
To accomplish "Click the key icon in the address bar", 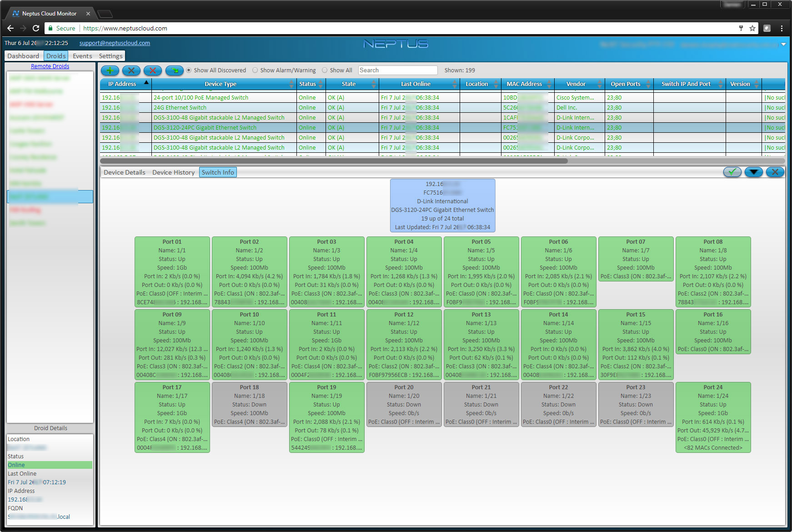I will [x=741, y=28].
